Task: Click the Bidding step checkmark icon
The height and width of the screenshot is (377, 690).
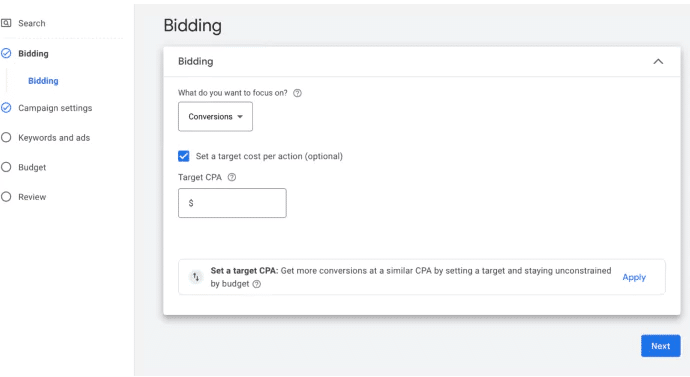Action: point(6,53)
